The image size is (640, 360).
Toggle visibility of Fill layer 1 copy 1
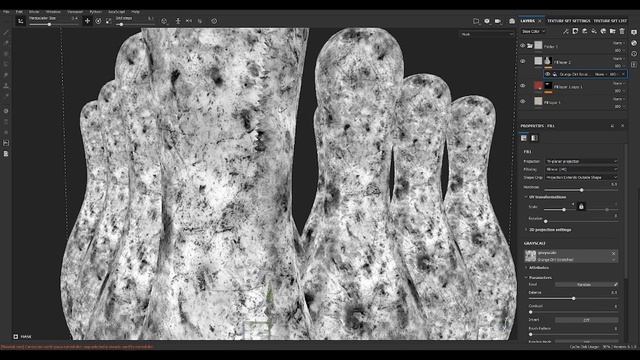coord(522,86)
